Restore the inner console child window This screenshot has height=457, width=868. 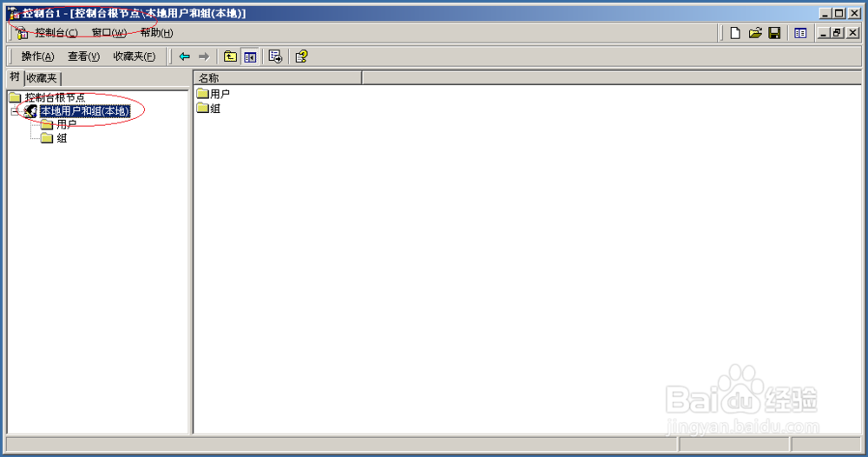(838, 33)
